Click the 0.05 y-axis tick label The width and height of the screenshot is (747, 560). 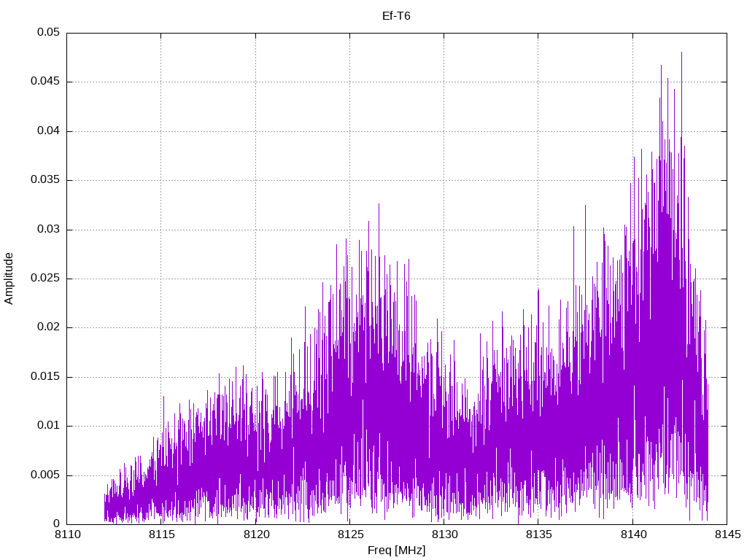(x=49, y=32)
